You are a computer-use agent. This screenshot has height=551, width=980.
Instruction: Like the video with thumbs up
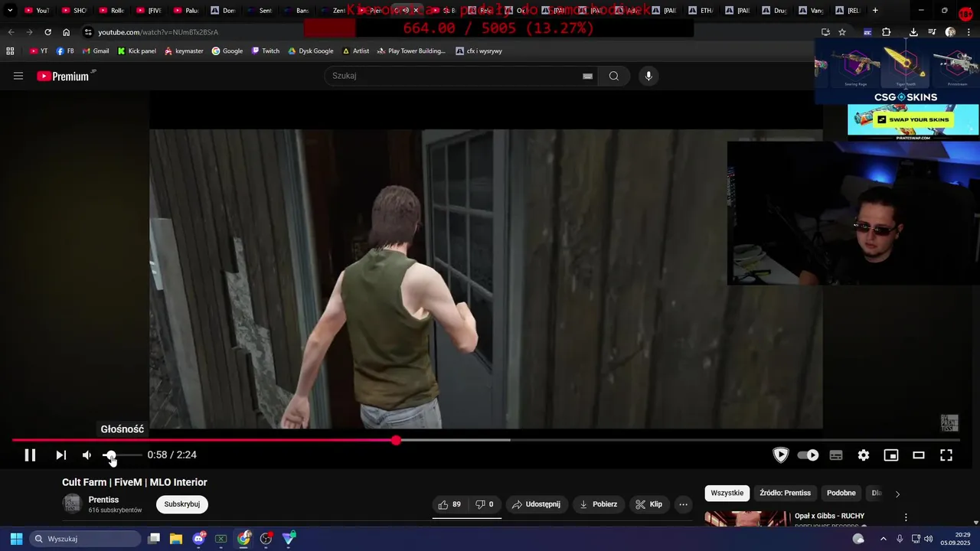pyautogui.click(x=449, y=504)
